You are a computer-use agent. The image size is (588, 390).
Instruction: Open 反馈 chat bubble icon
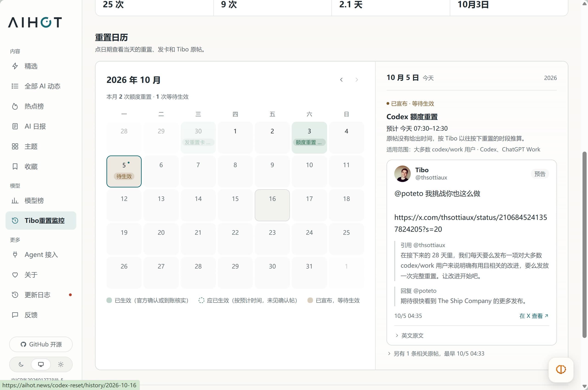[x=15, y=315]
